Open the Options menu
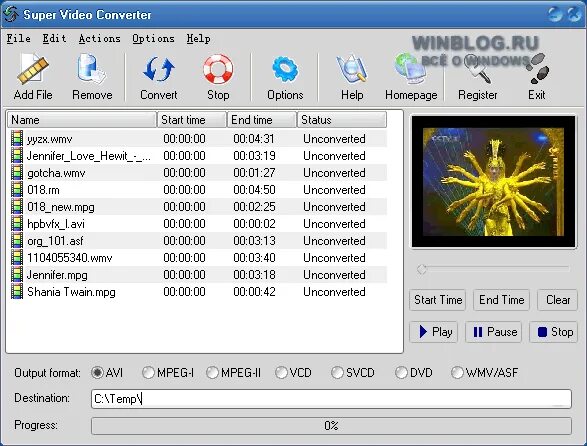The image size is (587, 446). (x=153, y=38)
